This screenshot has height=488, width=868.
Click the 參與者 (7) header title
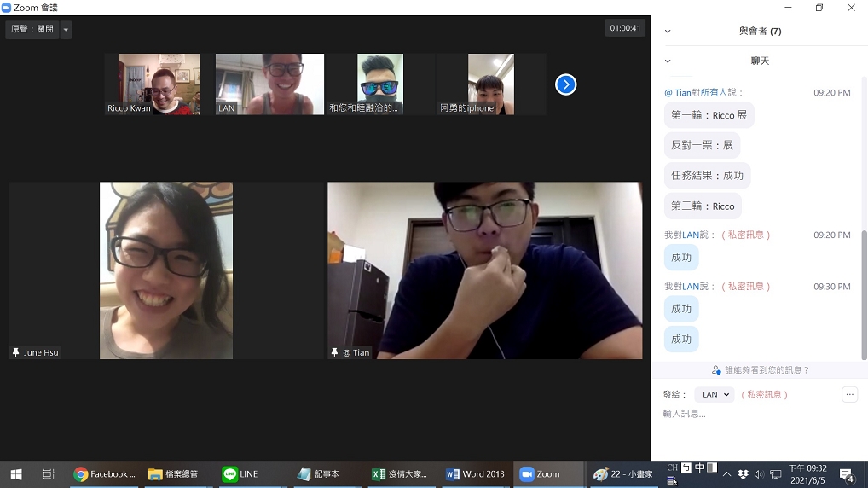point(760,31)
